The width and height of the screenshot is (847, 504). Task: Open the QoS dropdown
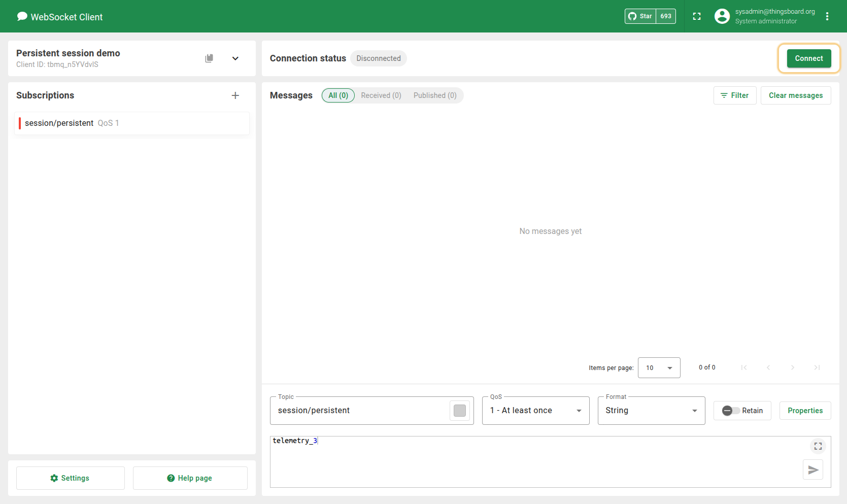pyautogui.click(x=535, y=411)
